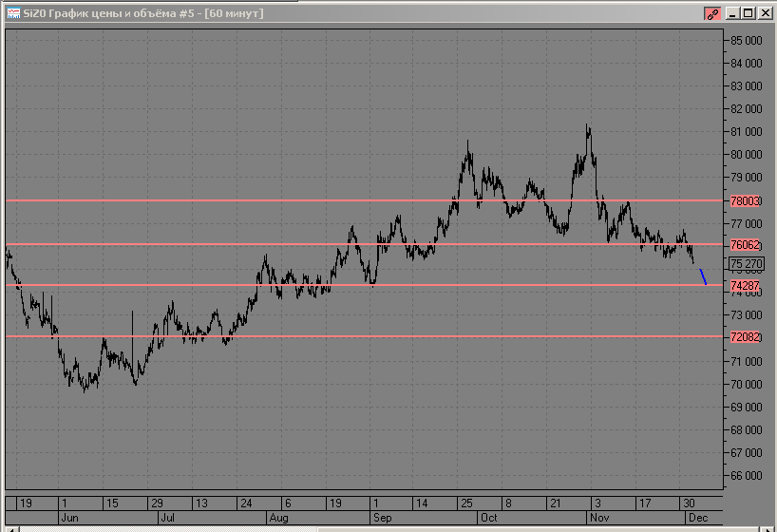The width and height of the screenshot is (777, 532).
Task: Click the Nov month label on time axis
Action: [599, 518]
